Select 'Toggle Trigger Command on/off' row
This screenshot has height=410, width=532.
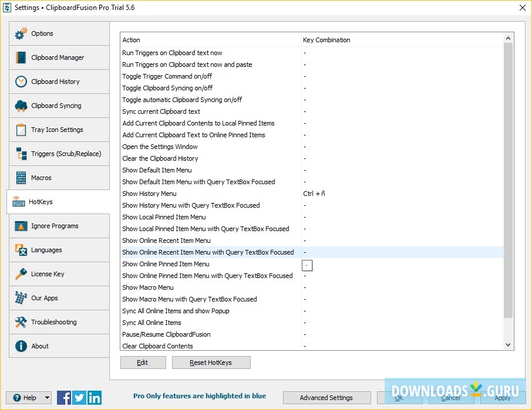coord(311,76)
